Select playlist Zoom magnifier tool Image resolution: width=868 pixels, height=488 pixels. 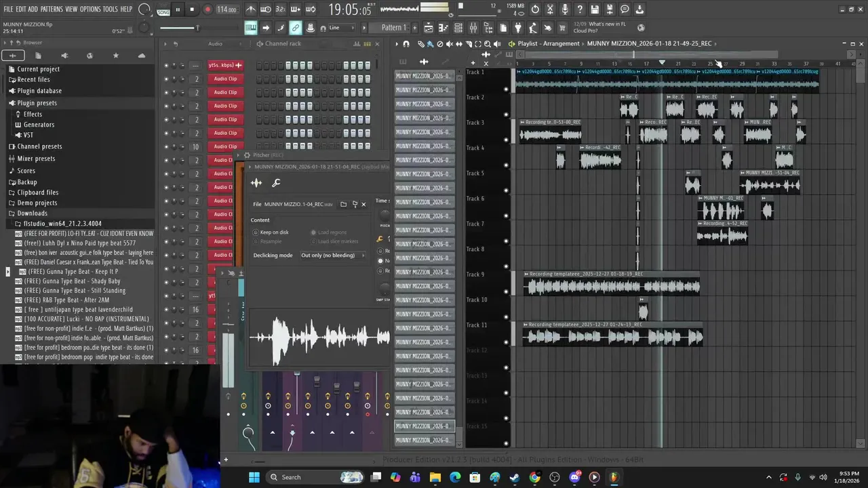[488, 43]
